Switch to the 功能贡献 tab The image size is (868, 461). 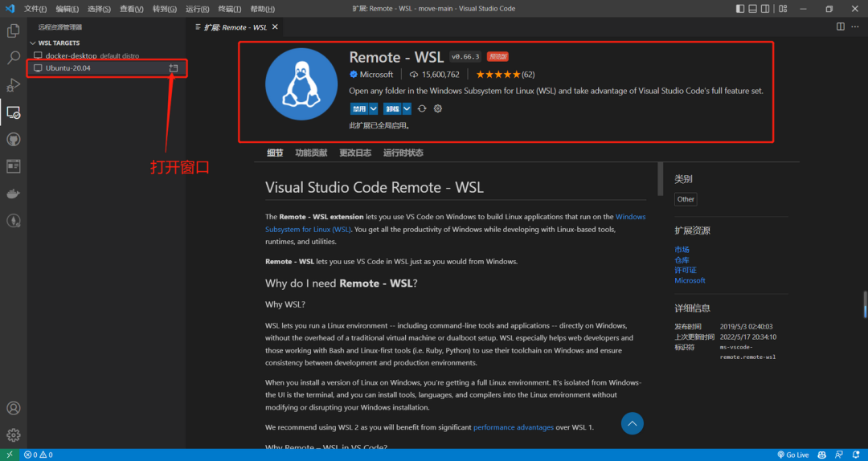click(311, 153)
